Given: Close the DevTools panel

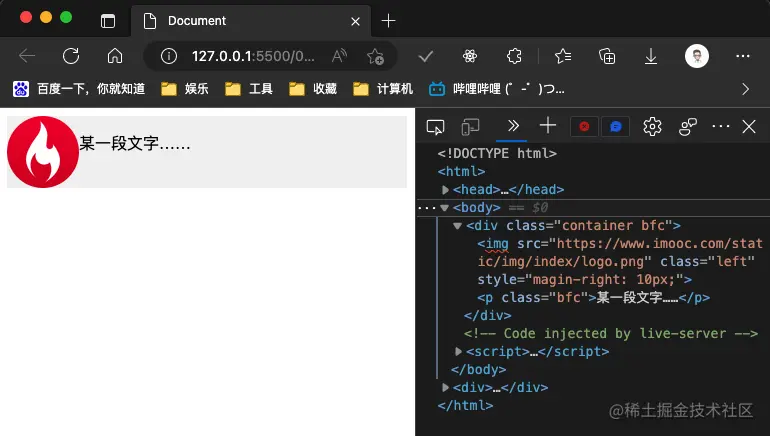Looking at the screenshot, I should point(749,126).
